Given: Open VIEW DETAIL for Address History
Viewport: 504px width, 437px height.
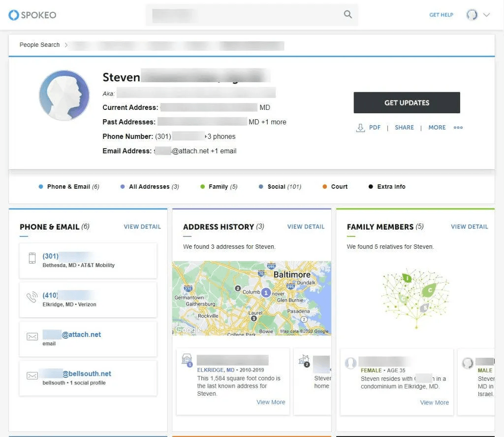Looking at the screenshot, I should click(306, 227).
